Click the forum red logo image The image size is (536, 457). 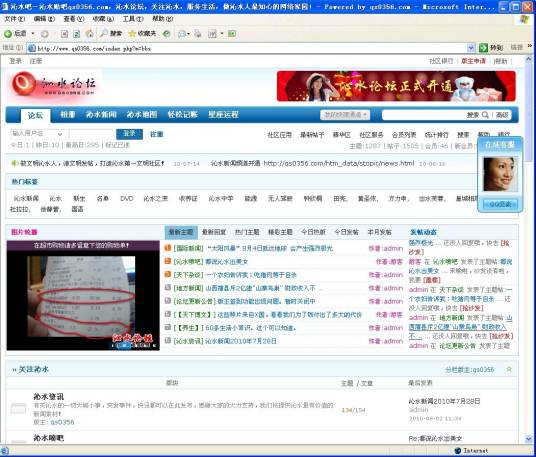pyautogui.click(x=53, y=84)
